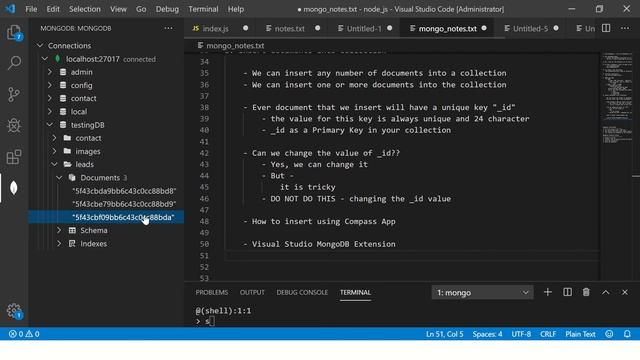640x360 pixels.
Task: Click the contact collection under testingDB
Action: [x=88, y=138]
